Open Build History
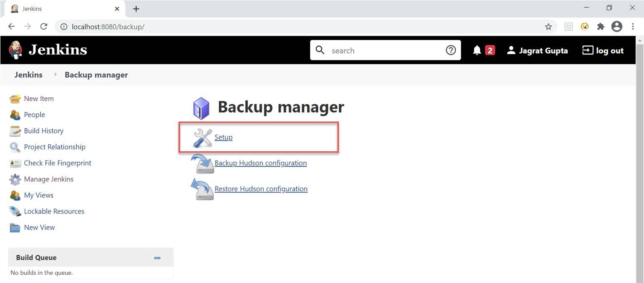Image resolution: width=644 pixels, height=283 pixels. coord(44,130)
